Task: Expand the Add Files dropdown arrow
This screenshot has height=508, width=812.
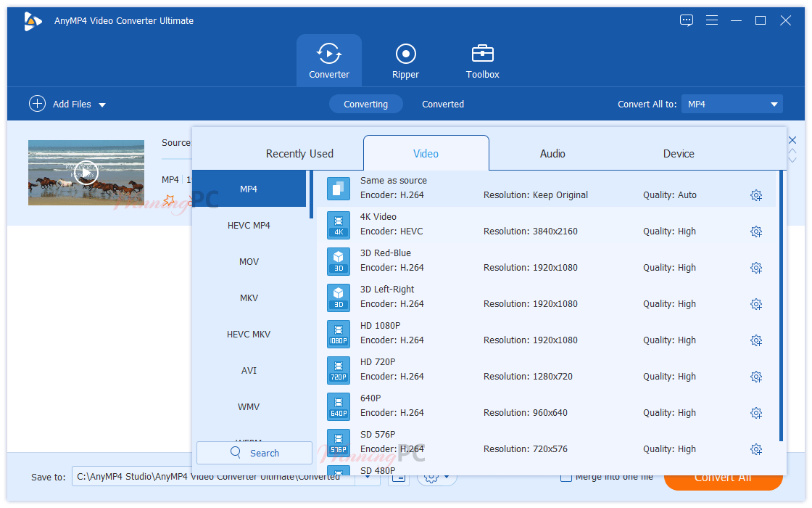Action: 102,104
